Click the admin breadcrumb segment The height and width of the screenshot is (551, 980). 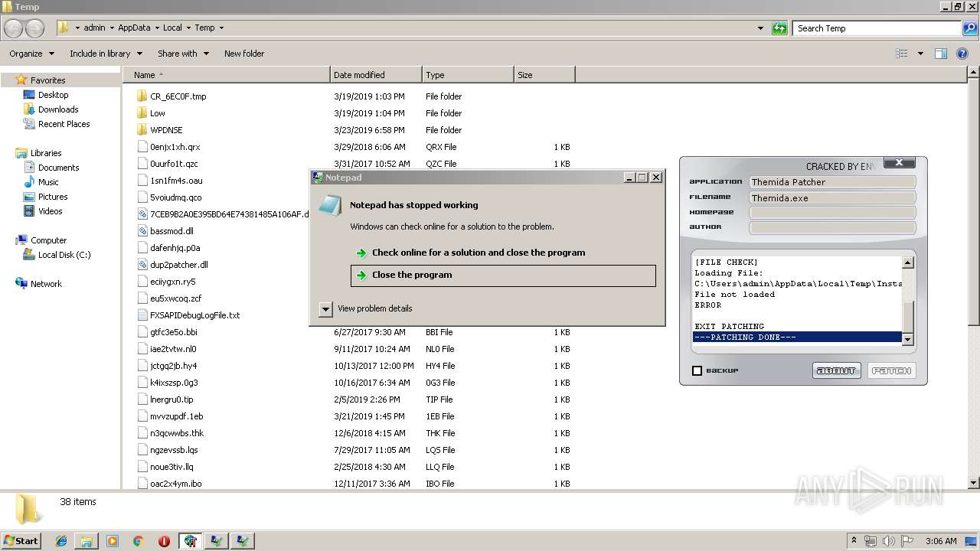pos(94,28)
